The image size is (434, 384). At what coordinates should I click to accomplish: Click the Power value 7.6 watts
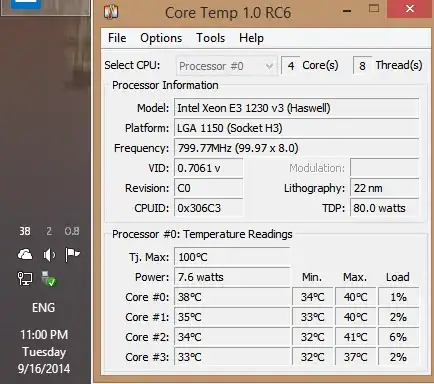tap(232, 277)
